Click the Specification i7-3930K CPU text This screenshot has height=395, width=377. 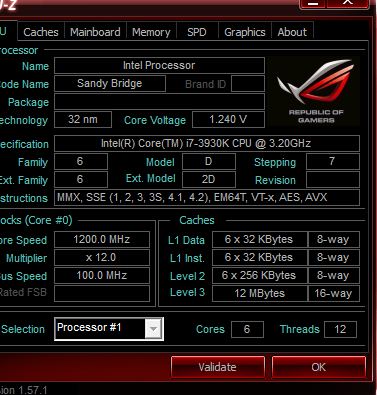click(x=206, y=144)
